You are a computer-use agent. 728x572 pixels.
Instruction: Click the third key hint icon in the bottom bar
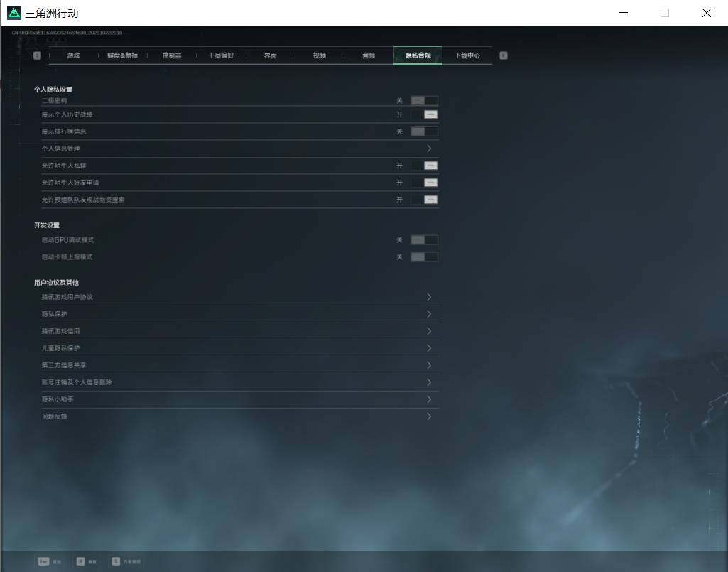click(116, 562)
